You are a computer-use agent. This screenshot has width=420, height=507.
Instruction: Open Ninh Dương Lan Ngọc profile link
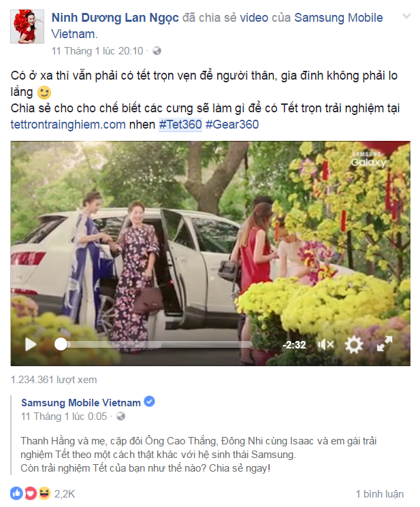coord(115,18)
